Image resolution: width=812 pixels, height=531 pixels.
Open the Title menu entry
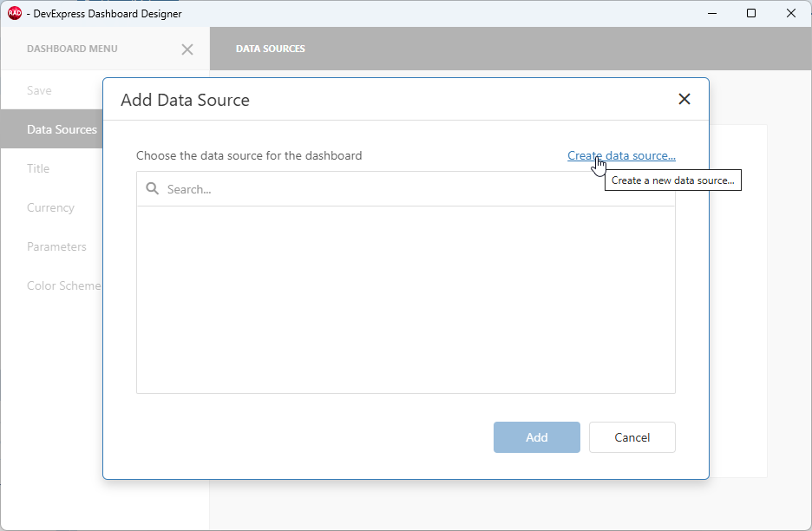click(x=38, y=168)
